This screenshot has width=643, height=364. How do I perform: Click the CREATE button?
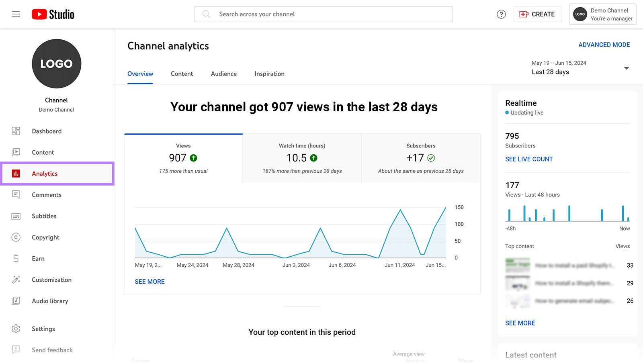(x=538, y=14)
